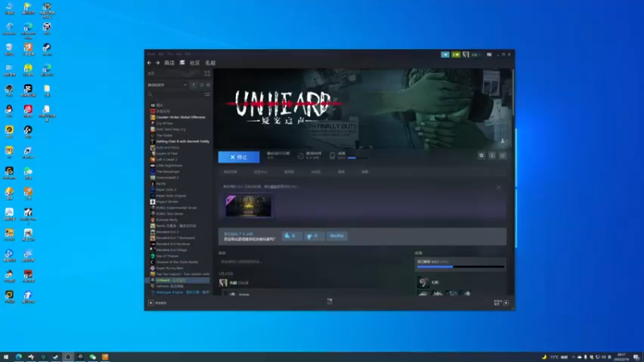Image resolution: width=644 pixels, height=362 pixels.
Task: Click thumbs-up recommend button
Action: pyautogui.click(x=291, y=236)
